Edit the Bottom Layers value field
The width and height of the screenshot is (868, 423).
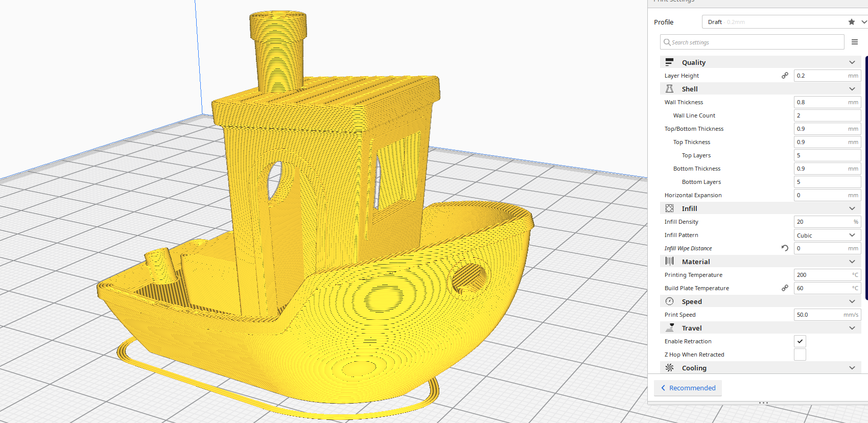point(828,182)
